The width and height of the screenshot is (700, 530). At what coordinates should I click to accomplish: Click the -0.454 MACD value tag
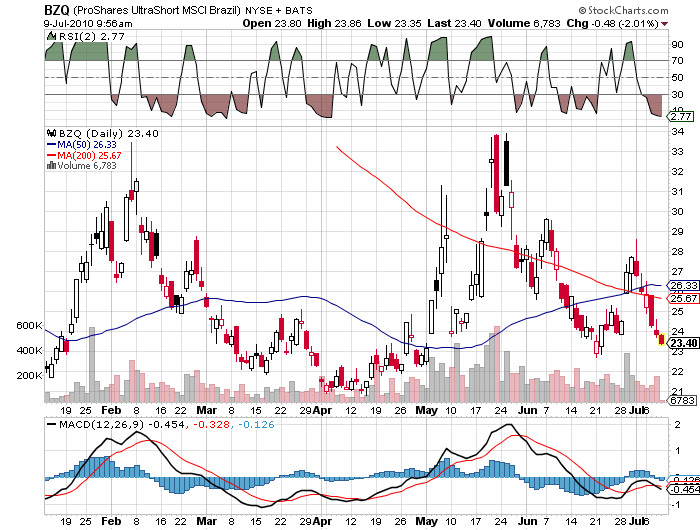(x=683, y=489)
